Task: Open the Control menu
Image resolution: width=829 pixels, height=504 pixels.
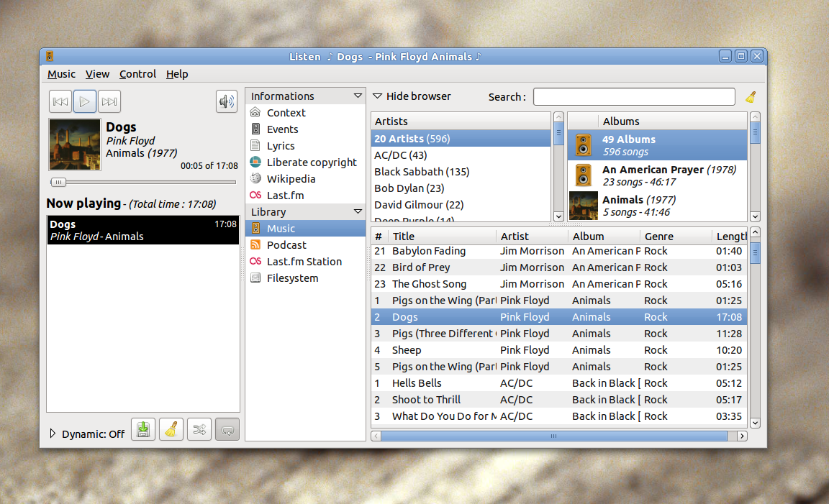Action: pos(137,74)
